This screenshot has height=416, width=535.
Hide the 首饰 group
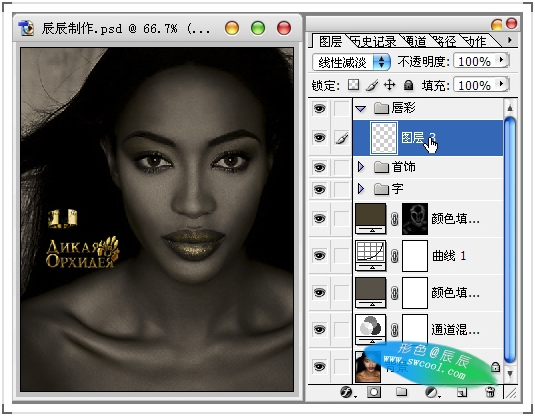click(320, 168)
